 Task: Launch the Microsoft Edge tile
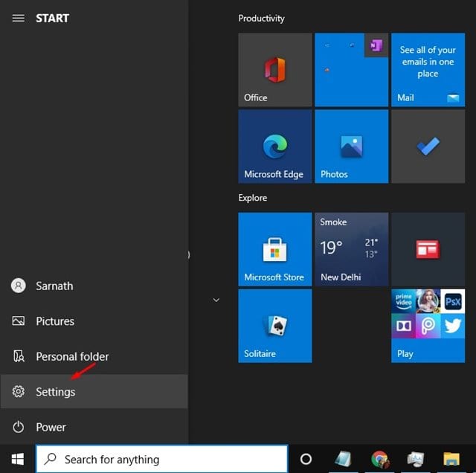pyautogui.click(x=274, y=147)
